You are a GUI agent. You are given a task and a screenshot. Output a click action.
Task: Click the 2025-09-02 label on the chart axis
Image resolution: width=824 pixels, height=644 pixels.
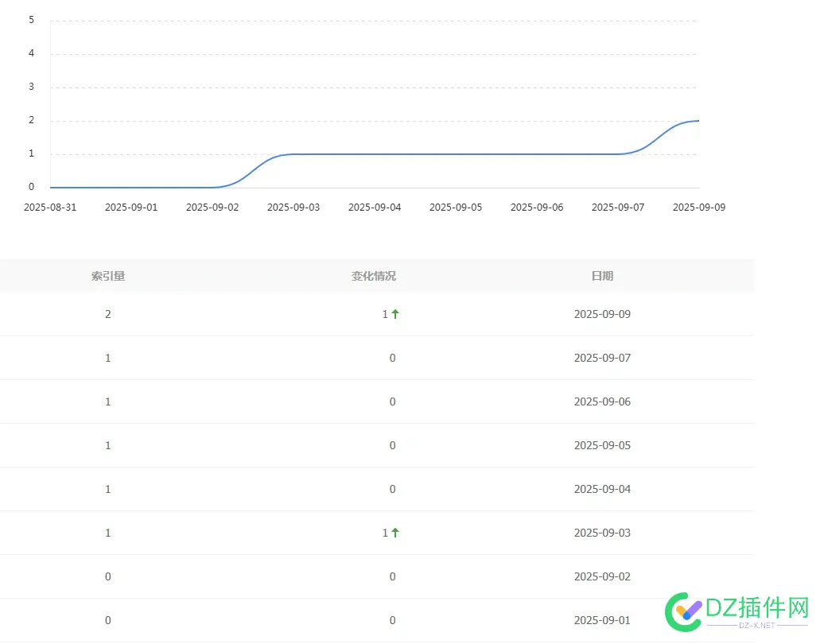click(212, 207)
